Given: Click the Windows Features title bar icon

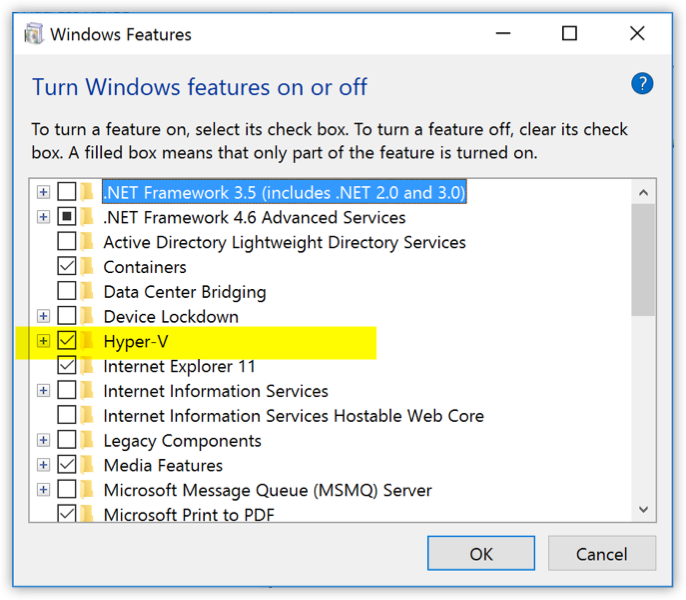Looking at the screenshot, I should coord(34,34).
